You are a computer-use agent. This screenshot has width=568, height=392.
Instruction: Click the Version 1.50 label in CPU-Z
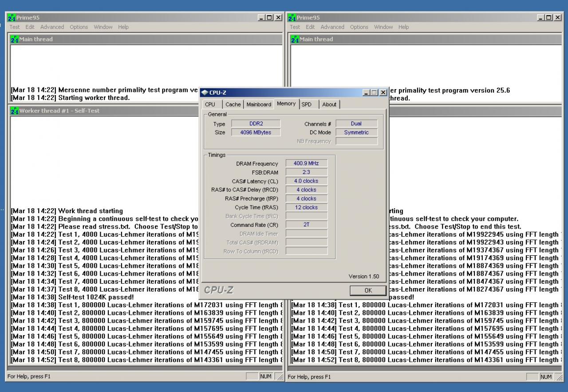pyautogui.click(x=364, y=277)
